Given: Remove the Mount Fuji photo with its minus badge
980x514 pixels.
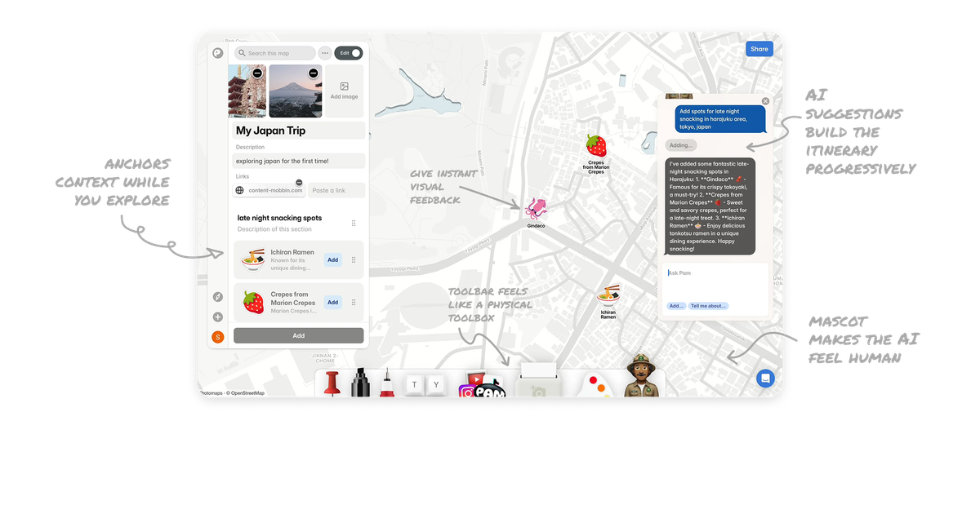Looking at the screenshot, I should click(313, 73).
